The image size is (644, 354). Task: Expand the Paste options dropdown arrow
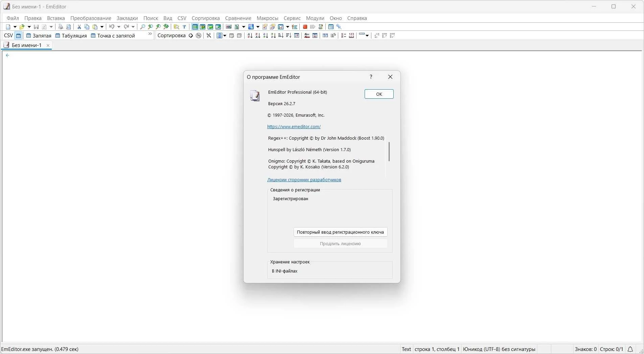(102, 27)
